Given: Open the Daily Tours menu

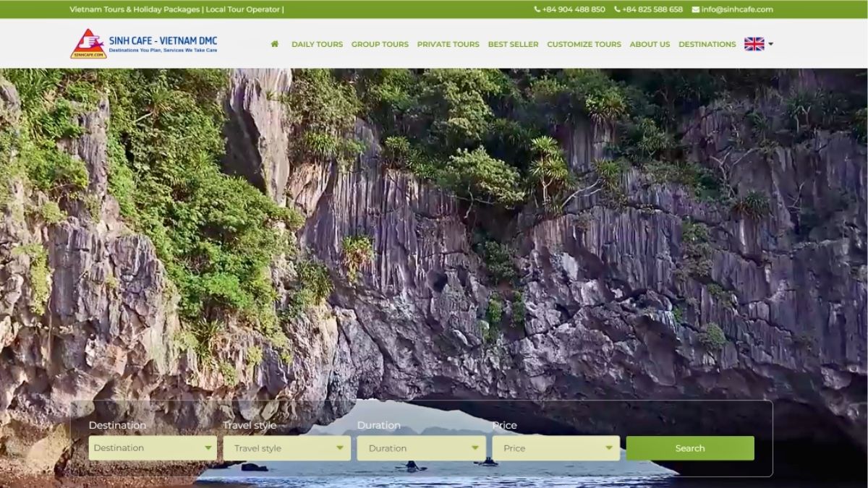Looking at the screenshot, I should [318, 44].
